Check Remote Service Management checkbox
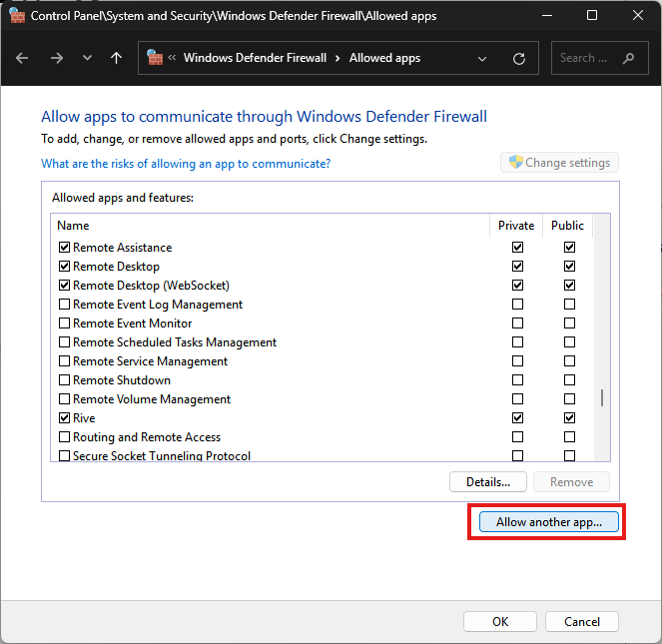 point(64,361)
